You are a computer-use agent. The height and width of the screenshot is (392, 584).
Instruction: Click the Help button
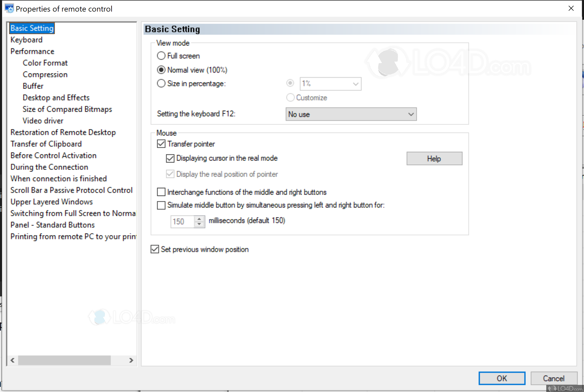tap(434, 158)
